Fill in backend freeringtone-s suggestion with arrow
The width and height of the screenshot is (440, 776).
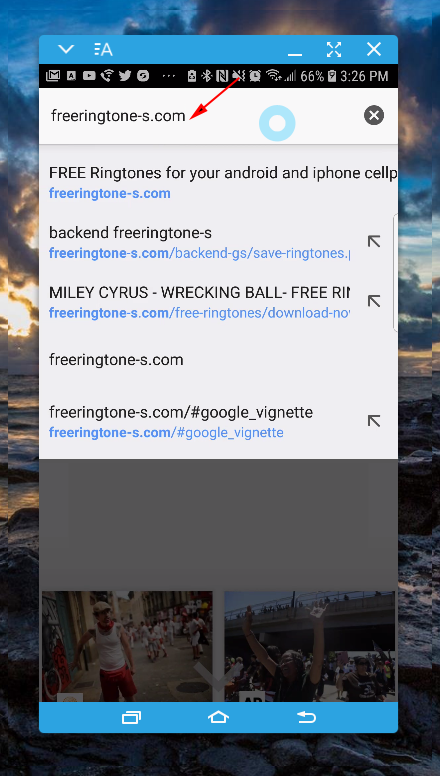tap(374, 242)
